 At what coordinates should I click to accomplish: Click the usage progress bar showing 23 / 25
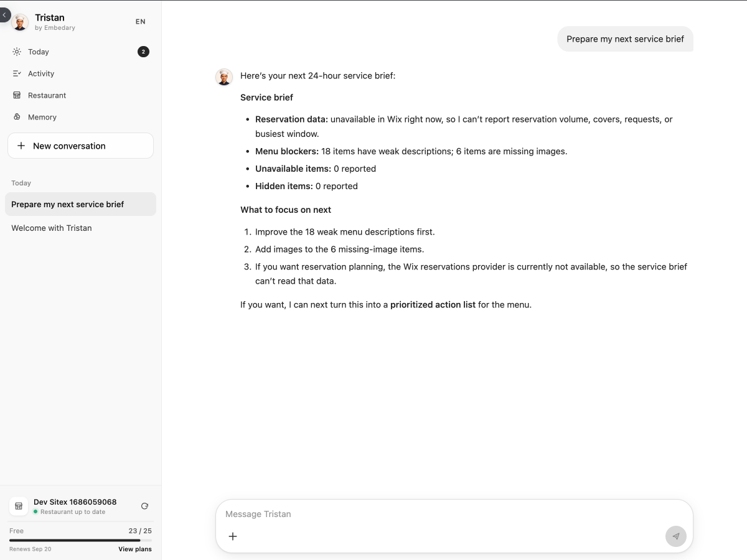(80, 540)
